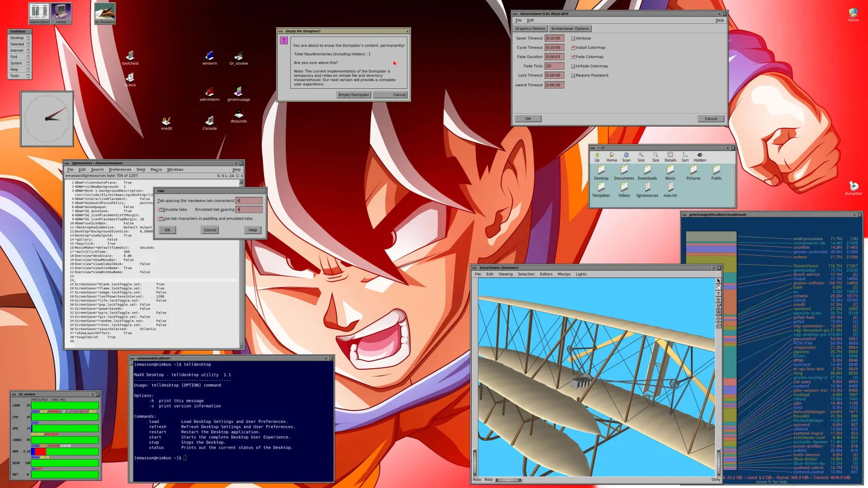Screen dimensions: 868x488
Task: Click the Empty Dumpster button in the dialog
Action: tap(353, 95)
